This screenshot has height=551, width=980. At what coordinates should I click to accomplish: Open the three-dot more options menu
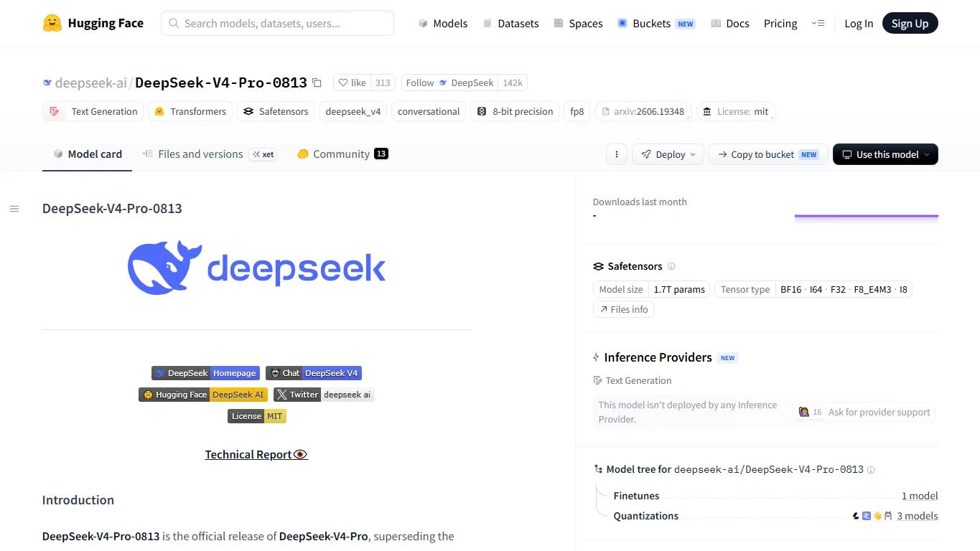pos(616,154)
